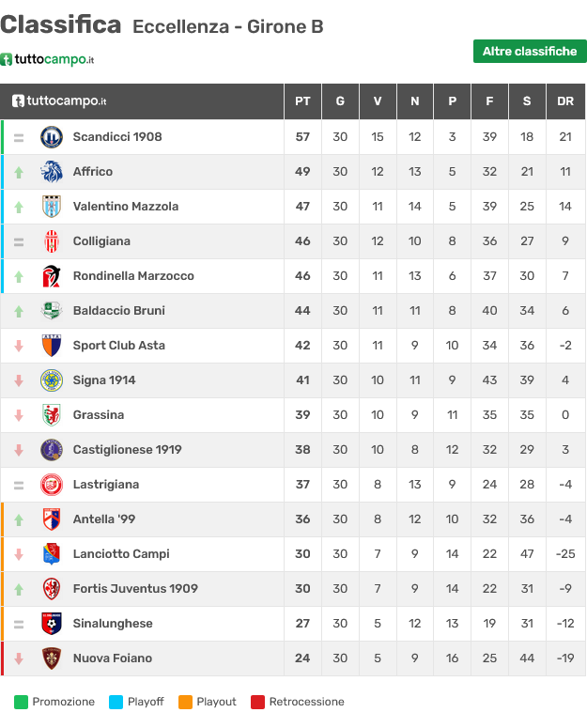Open the Fortis Juventus 1909 team link
The height and width of the screenshot is (728, 587).
click(x=135, y=589)
